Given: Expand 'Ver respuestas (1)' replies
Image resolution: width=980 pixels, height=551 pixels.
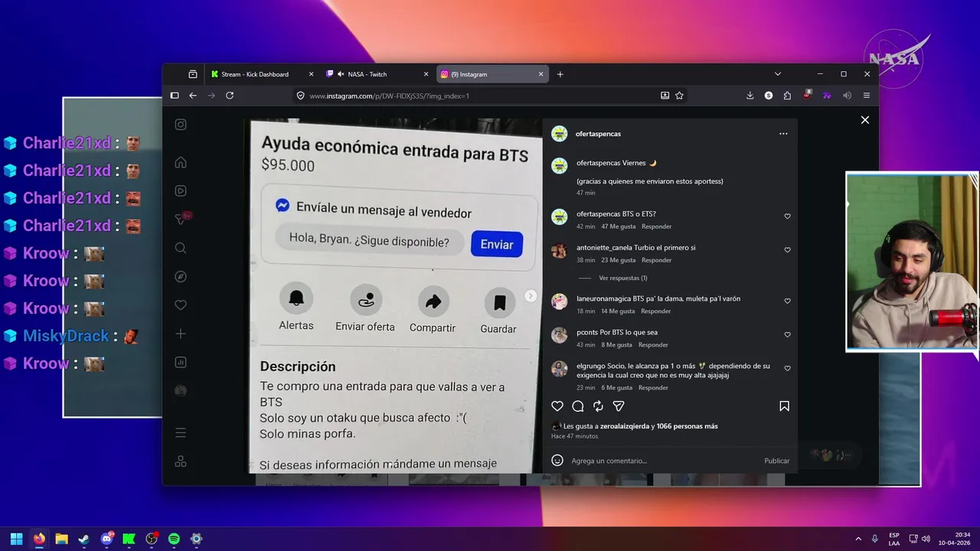Looking at the screenshot, I should pyautogui.click(x=622, y=278).
